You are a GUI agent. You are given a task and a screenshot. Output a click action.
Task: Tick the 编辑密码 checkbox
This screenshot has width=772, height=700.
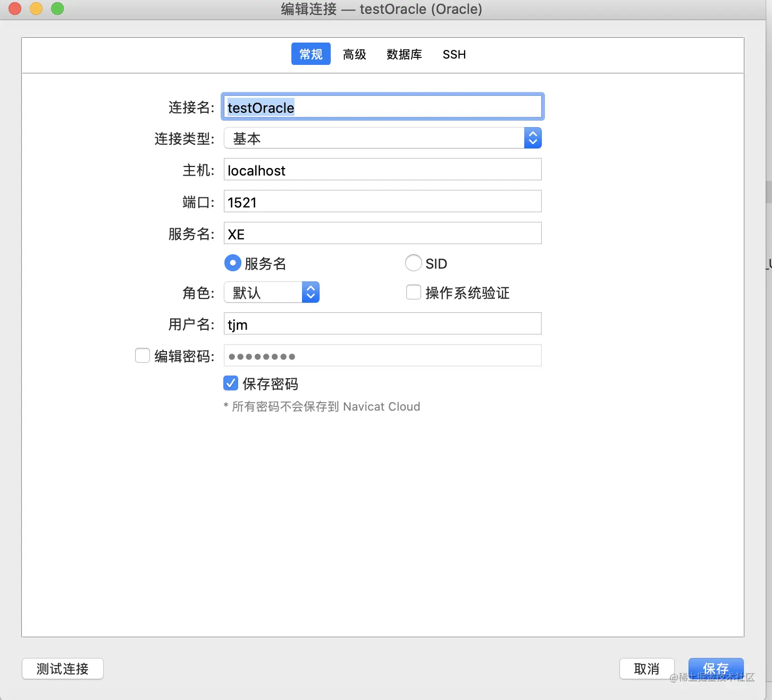(142, 355)
